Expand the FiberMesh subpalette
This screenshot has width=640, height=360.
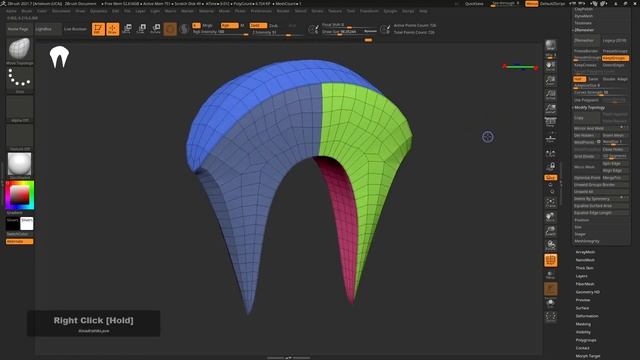pos(585,284)
